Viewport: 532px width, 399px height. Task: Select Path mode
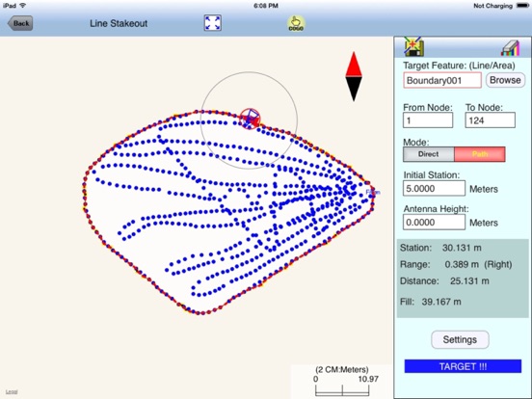click(x=479, y=154)
